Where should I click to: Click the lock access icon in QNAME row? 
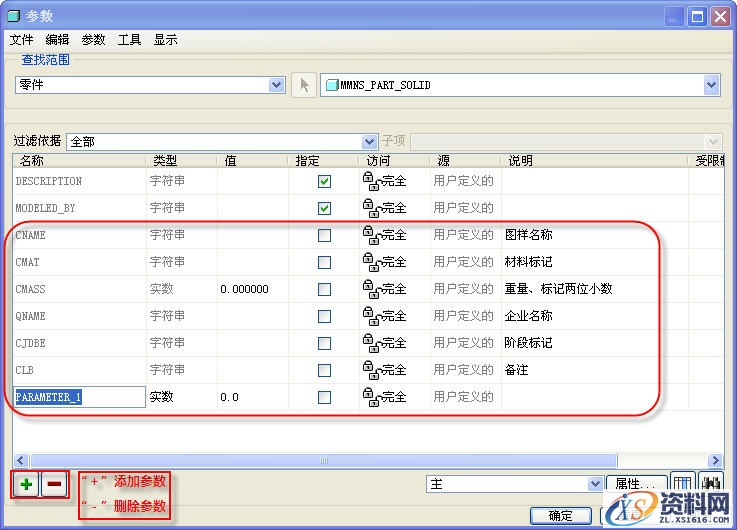click(x=370, y=316)
